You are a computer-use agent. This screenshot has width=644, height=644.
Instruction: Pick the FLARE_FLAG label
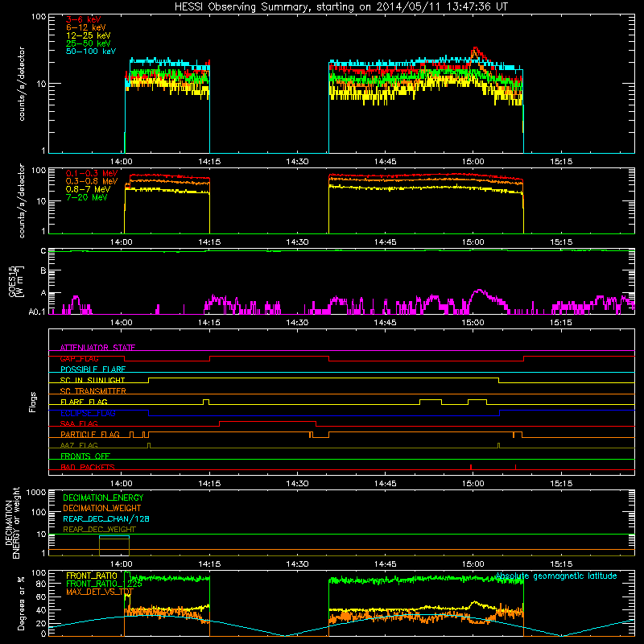[x=84, y=402]
